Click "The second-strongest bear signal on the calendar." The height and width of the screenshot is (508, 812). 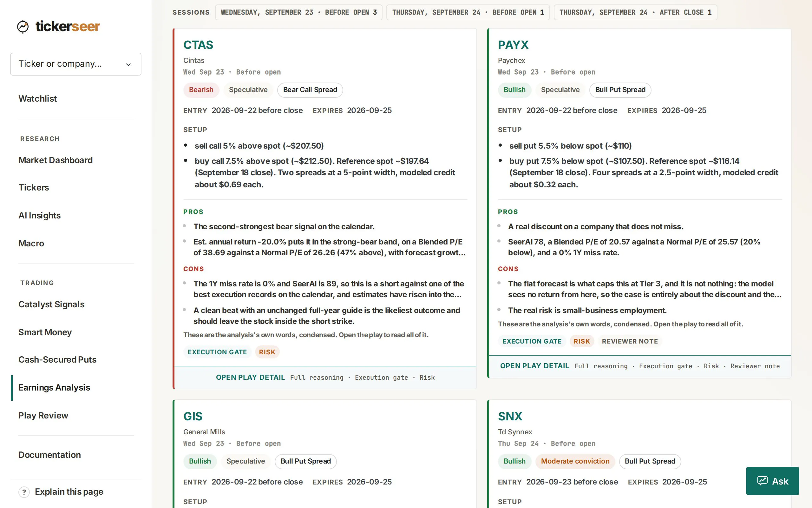284,227
